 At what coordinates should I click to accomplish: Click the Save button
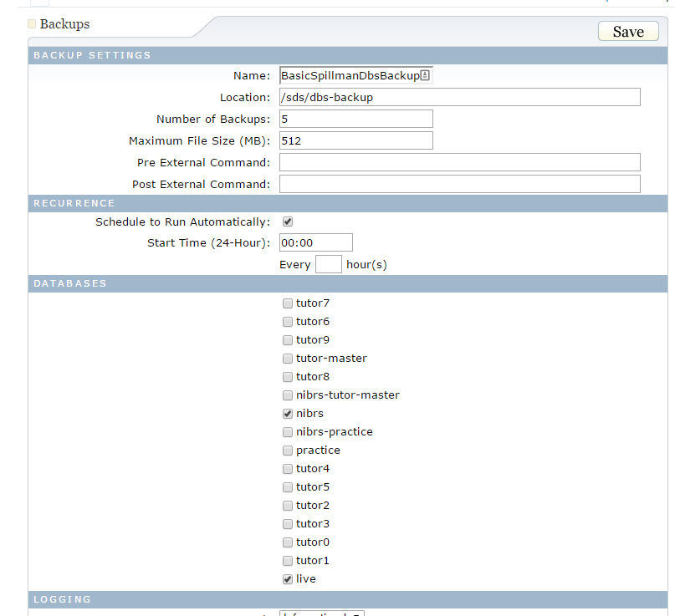(x=628, y=32)
